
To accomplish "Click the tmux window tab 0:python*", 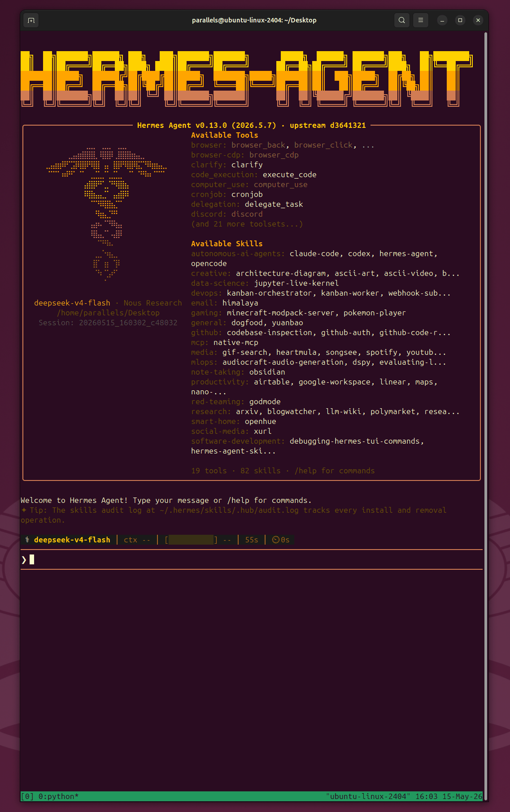I will click(x=59, y=796).
